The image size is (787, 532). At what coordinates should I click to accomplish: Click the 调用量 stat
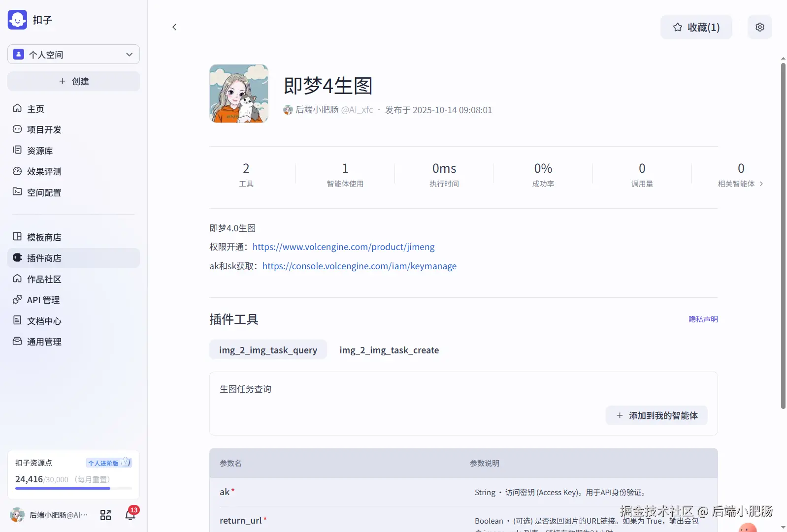642,175
